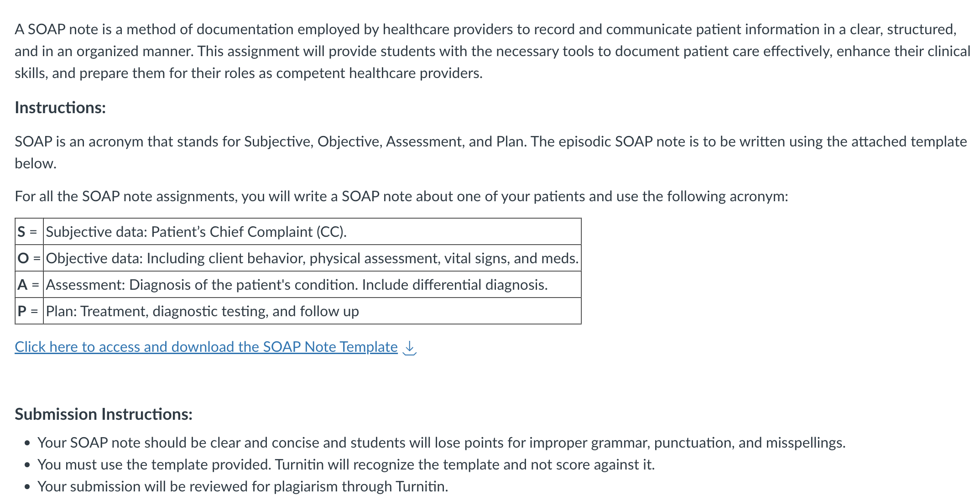Select the Plan treatment description cell
The image size is (980, 501).
(312, 311)
